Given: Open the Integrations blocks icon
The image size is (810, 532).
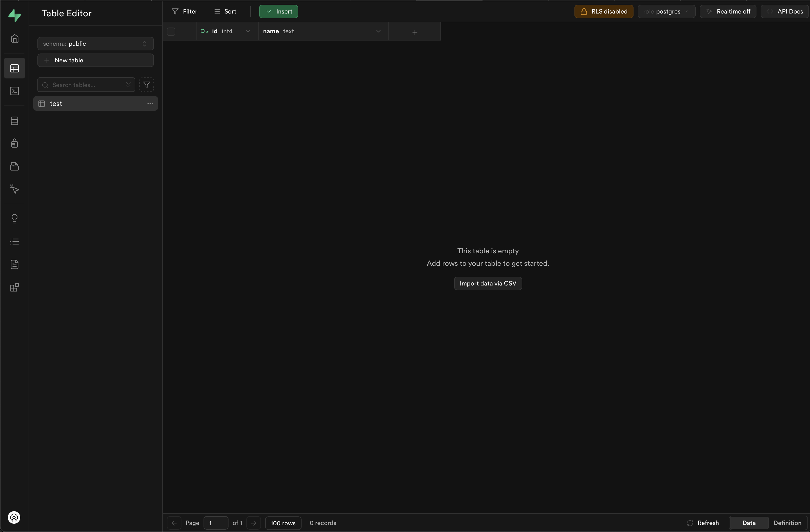Looking at the screenshot, I should click(x=14, y=288).
